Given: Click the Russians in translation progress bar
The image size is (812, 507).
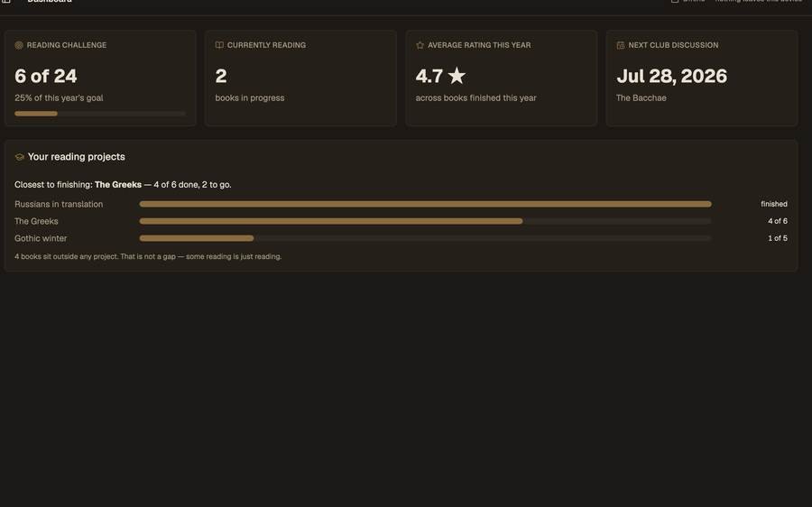Looking at the screenshot, I should pyautogui.click(x=425, y=204).
